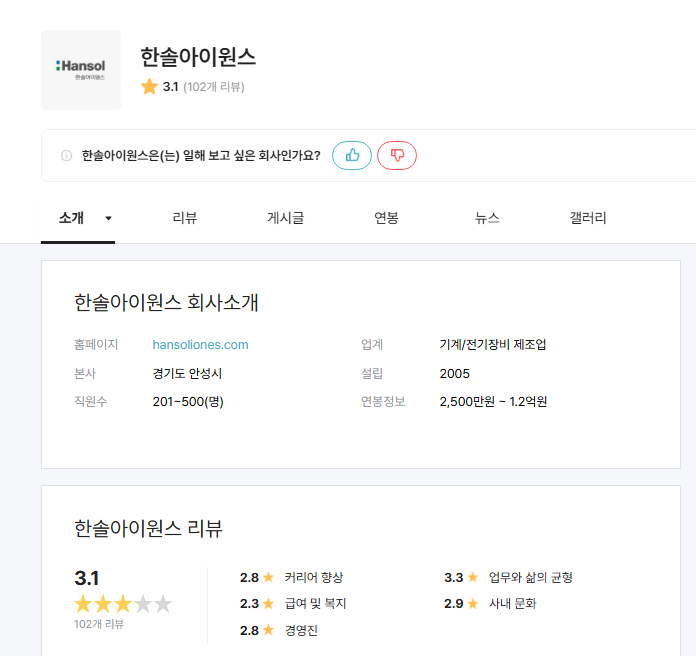Click the 커리어 향상 label
The width and height of the screenshot is (696, 656).
[314, 577]
